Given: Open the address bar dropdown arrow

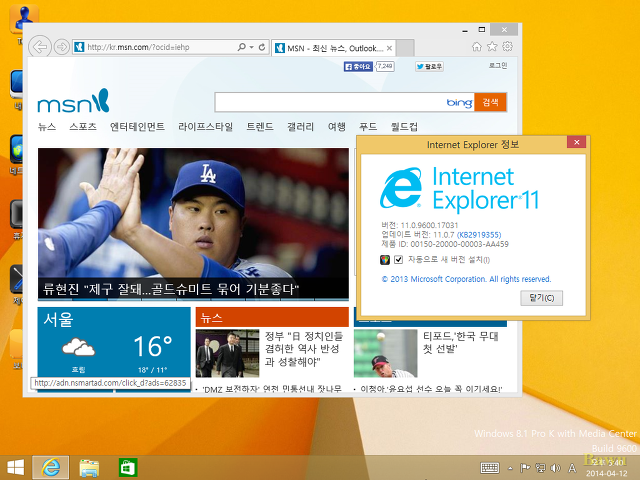Looking at the screenshot, I should point(252,47).
